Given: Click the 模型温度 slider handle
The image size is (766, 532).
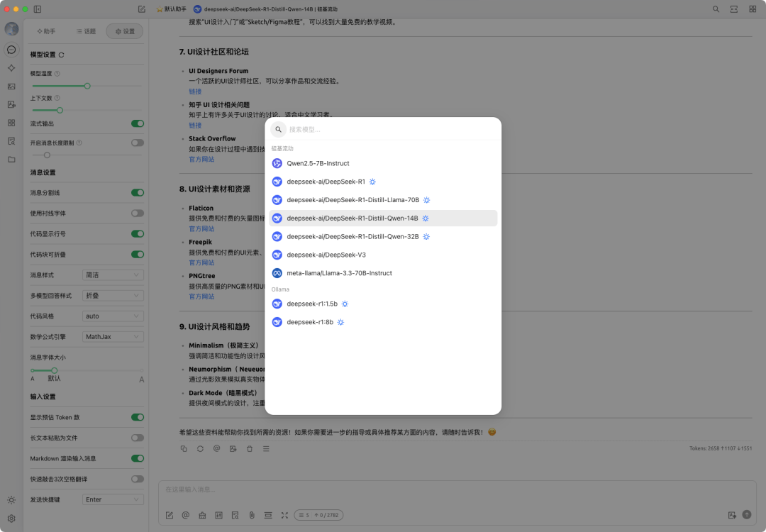Looking at the screenshot, I should pyautogui.click(x=87, y=86).
